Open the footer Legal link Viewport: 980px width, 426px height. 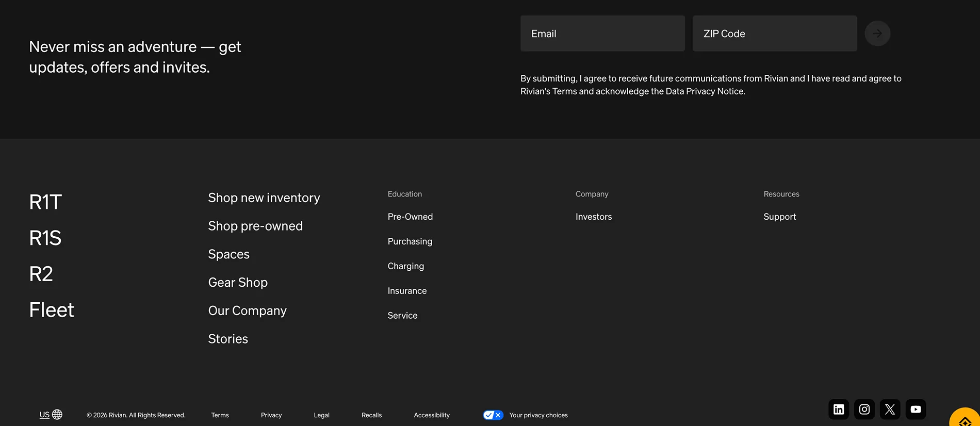coord(321,415)
